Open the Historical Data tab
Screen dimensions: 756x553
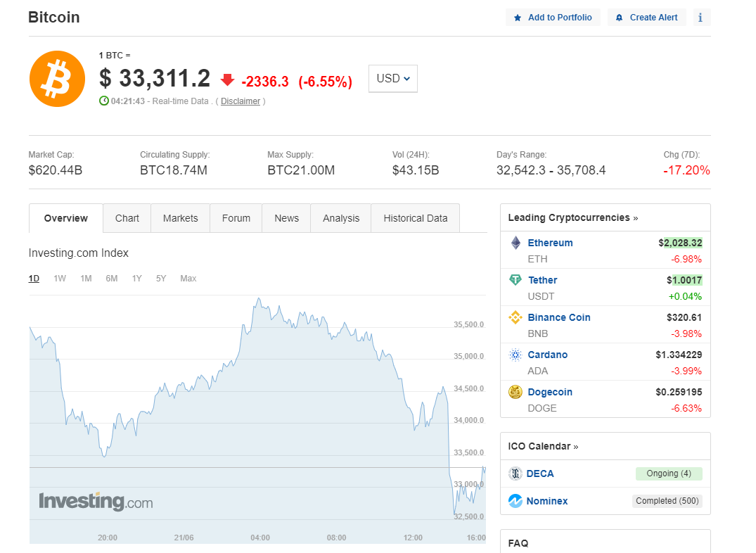point(415,218)
